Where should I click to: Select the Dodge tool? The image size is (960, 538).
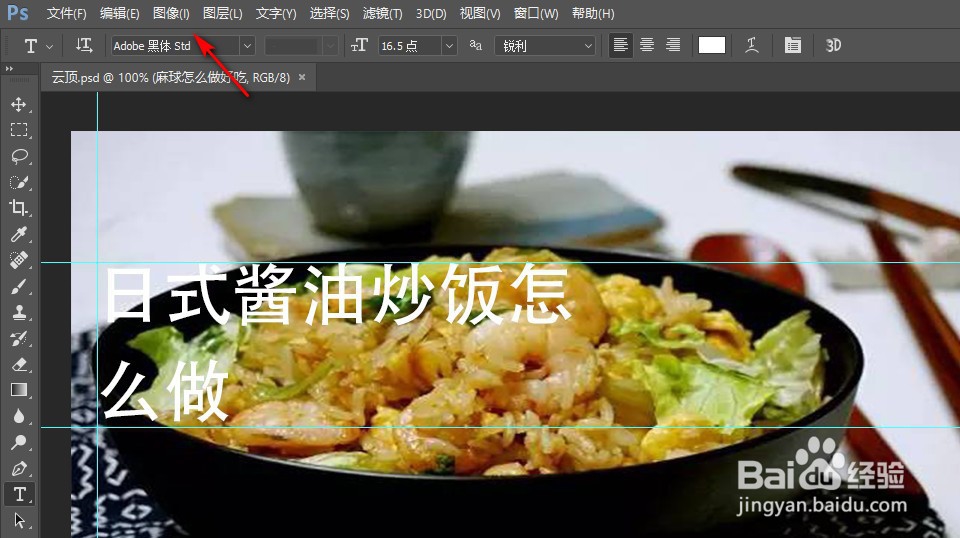point(18,442)
